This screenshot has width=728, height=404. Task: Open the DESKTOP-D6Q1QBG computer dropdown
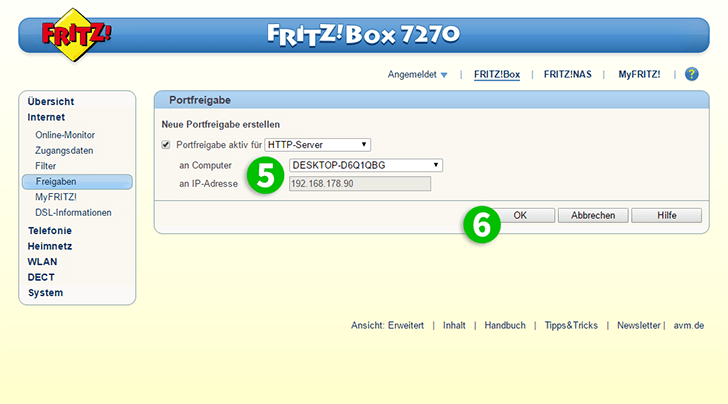(x=366, y=165)
